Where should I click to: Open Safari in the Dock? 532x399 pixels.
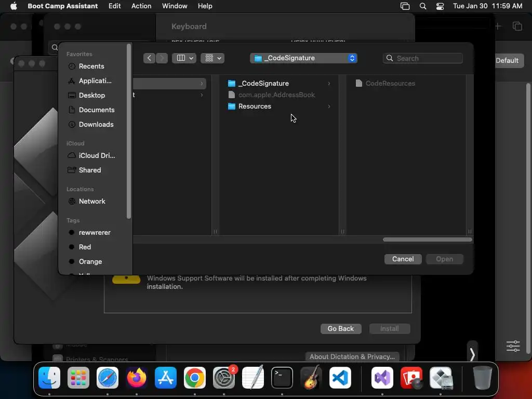(x=108, y=377)
